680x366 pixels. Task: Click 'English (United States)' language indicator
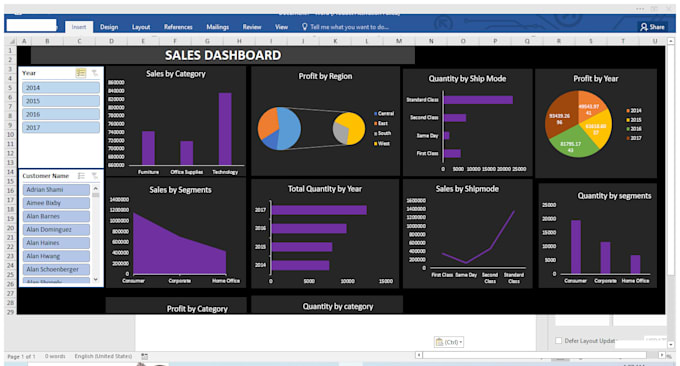pos(103,356)
